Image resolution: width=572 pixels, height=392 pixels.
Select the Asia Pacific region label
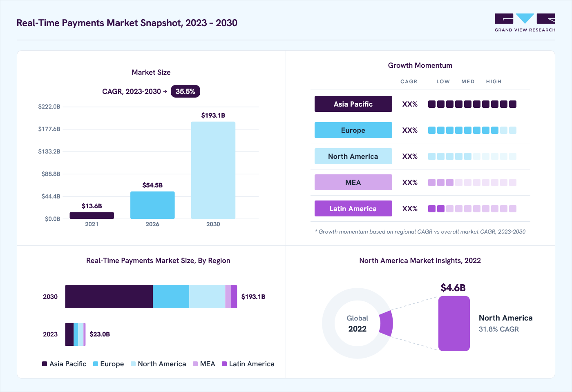coord(353,104)
